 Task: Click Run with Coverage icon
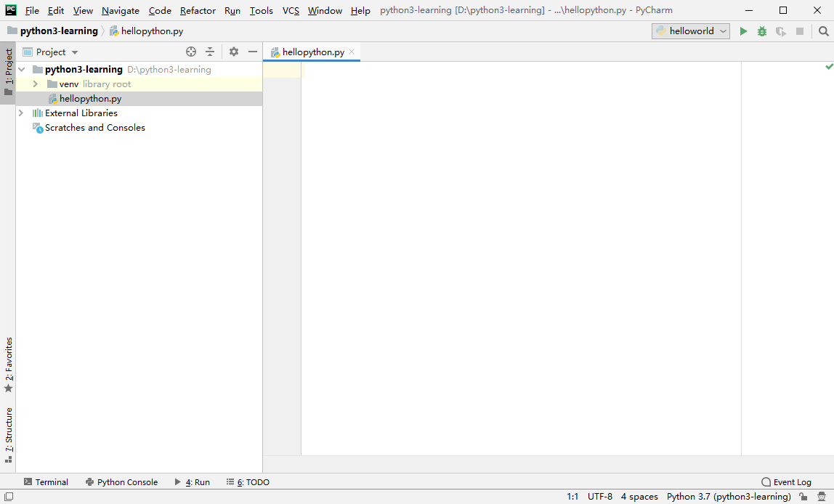point(780,31)
